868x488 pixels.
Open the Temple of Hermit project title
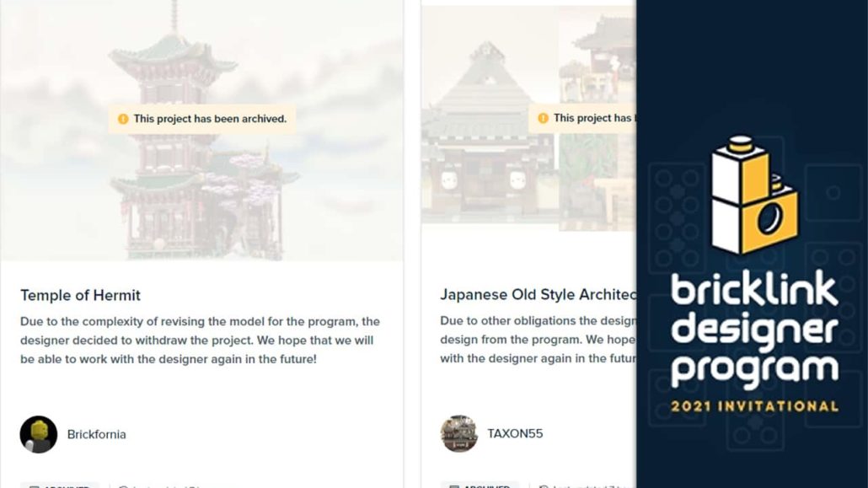(x=80, y=295)
